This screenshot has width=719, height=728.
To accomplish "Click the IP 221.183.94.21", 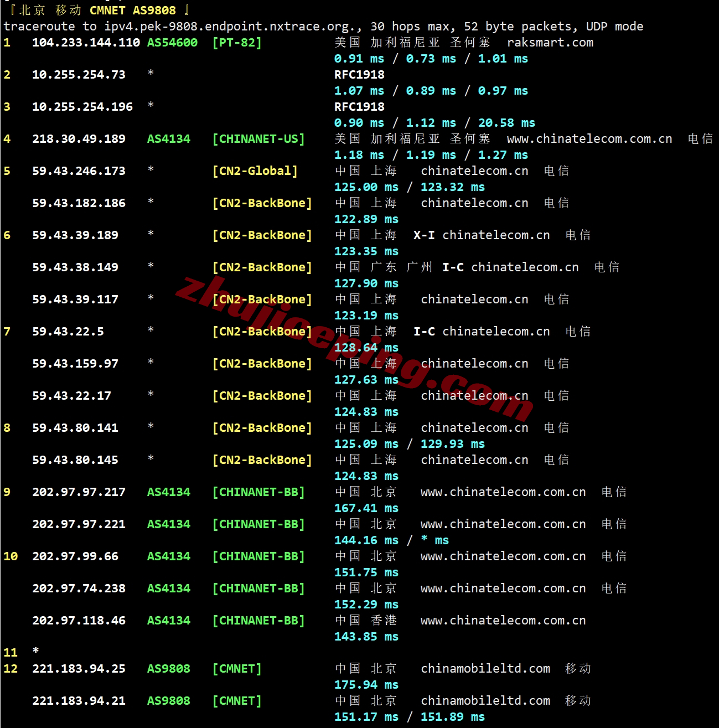I will pos(79,701).
